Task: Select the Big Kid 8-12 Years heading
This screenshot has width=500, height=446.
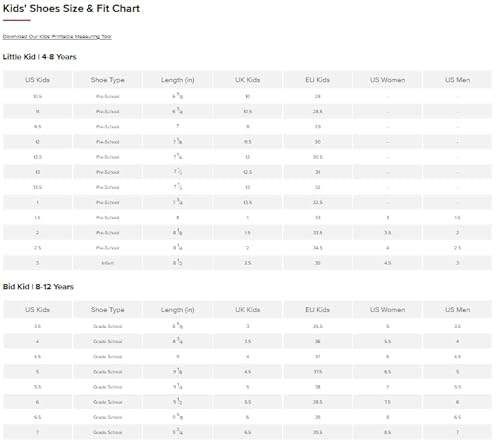Action: point(38,287)
